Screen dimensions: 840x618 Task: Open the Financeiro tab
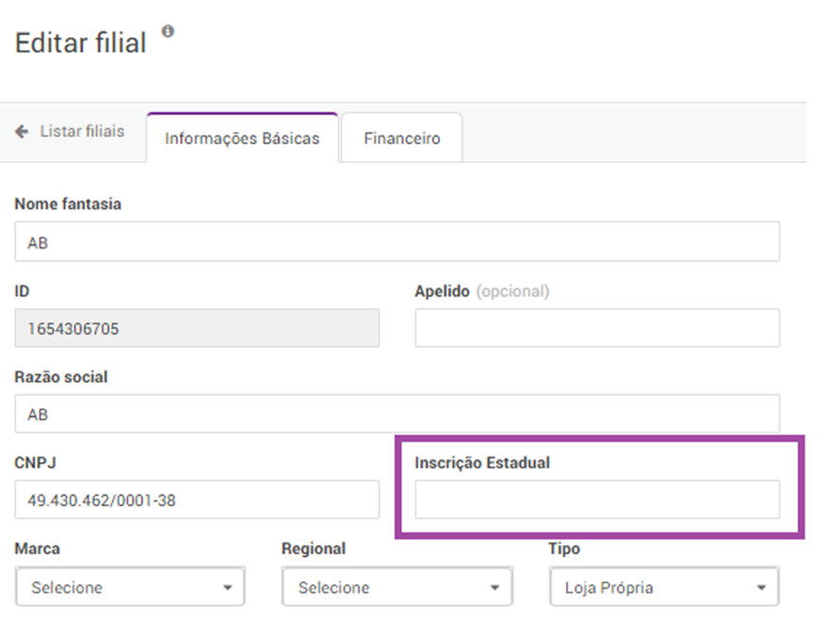click(x=402, y=138)
